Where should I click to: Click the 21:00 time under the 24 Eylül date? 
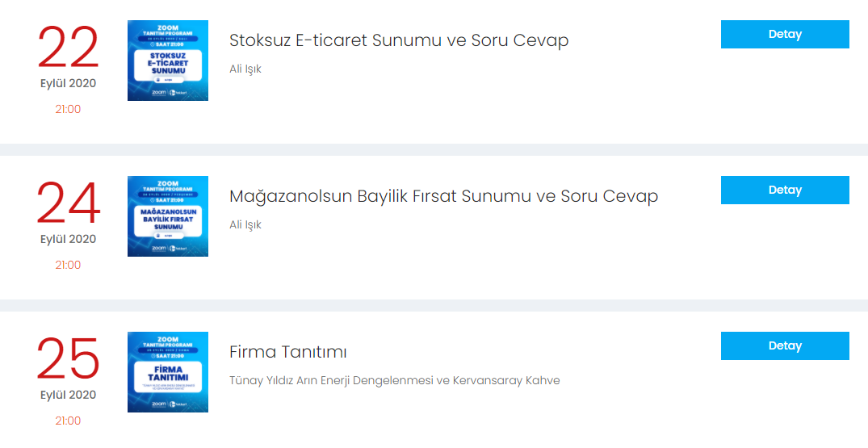[68, 266]
